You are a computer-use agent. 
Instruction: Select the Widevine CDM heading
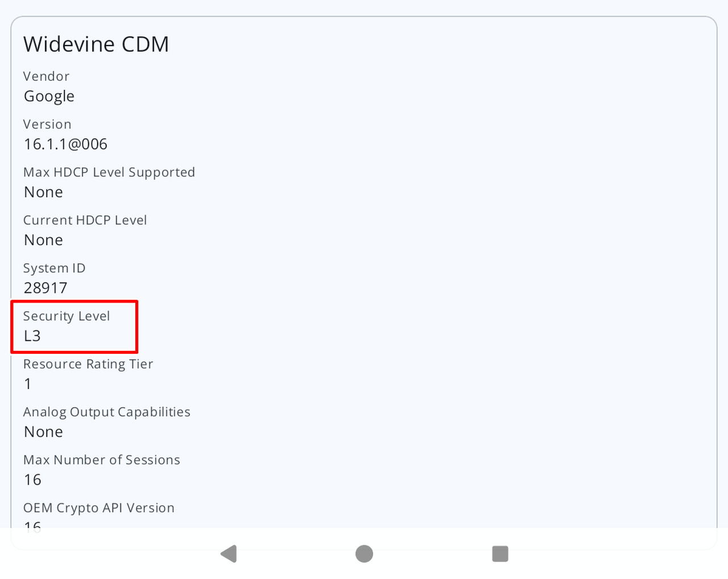pyautogui.click(x=96, y=44)
